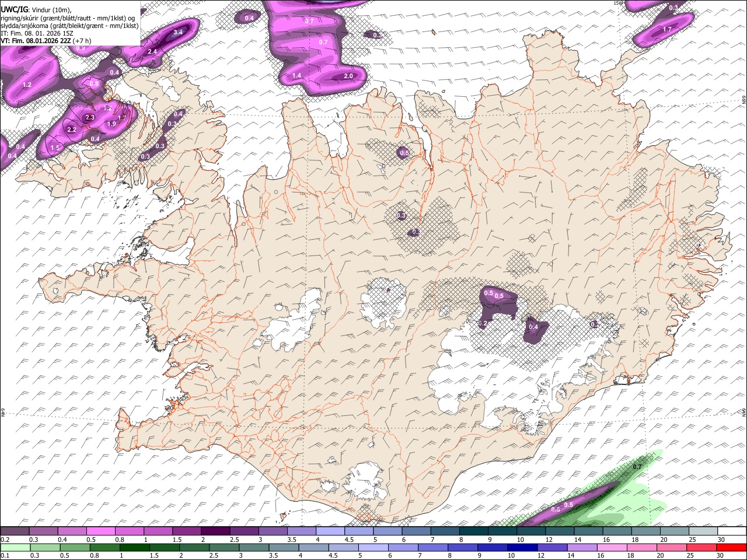
Task: Pick the bright red lower legend swatch at 30
Action: [732, 548]
